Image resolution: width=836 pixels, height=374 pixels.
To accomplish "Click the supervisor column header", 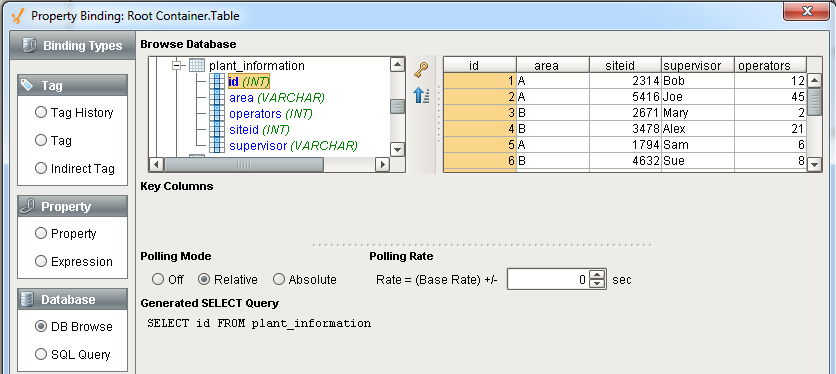I will click(698, 65).
